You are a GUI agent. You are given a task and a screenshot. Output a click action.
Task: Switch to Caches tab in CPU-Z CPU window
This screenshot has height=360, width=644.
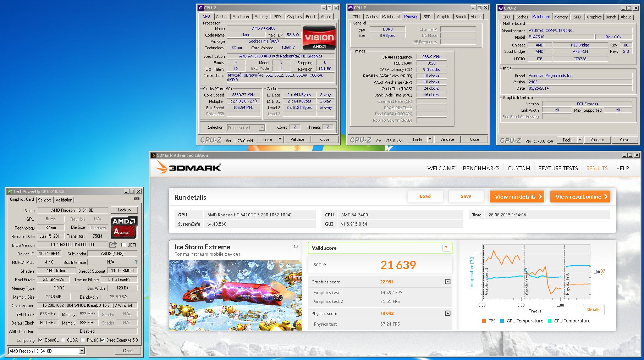[x=222, y=17]
